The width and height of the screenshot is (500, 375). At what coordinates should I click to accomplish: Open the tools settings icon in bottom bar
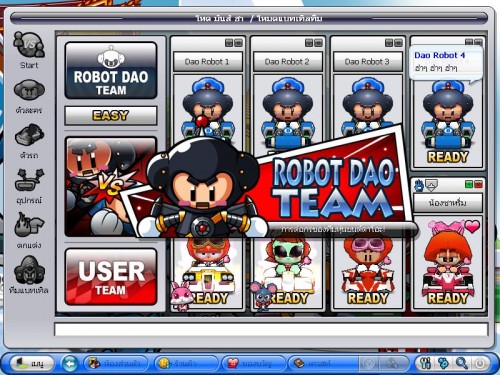click(426, 363)
